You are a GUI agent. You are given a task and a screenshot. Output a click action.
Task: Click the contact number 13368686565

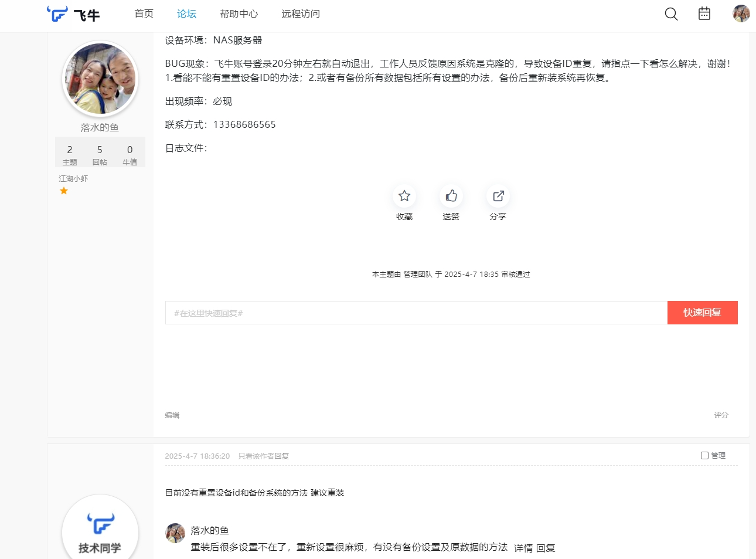(244, 124)
